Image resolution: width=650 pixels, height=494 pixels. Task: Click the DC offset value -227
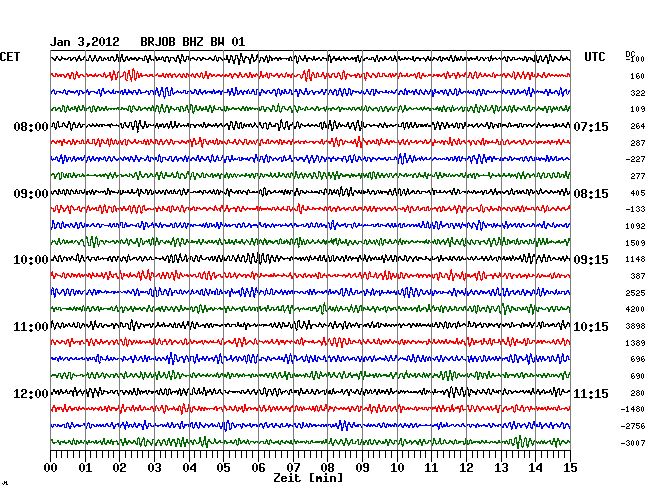pos(635,159)
